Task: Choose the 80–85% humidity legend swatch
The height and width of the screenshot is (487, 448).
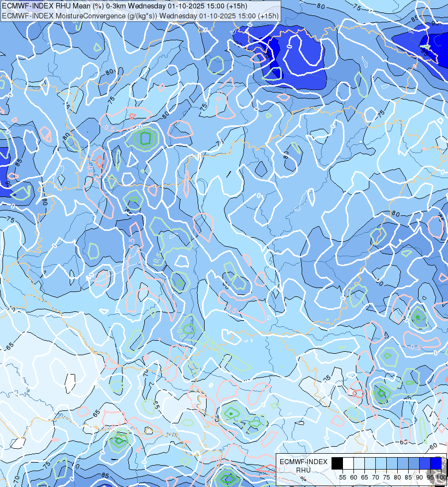Action: point(403,464)
